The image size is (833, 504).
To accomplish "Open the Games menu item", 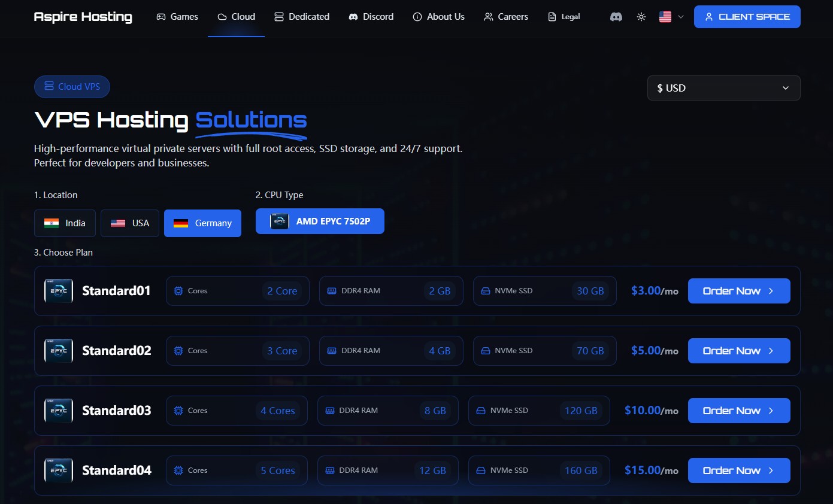I will click(177, 17).
